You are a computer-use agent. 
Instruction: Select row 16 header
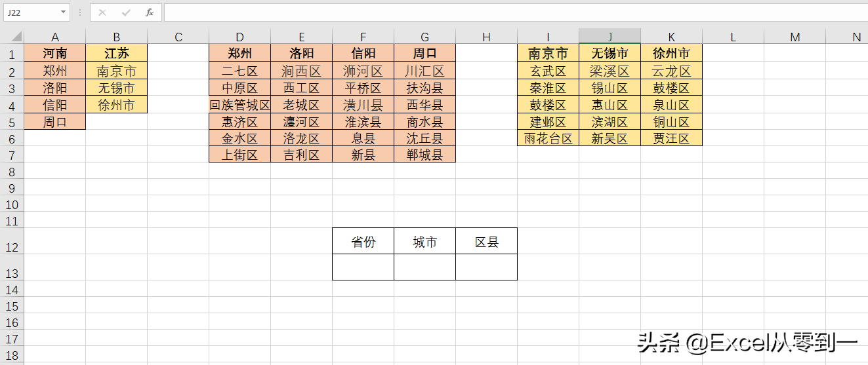pyautogui.click(x=12, y=322)
